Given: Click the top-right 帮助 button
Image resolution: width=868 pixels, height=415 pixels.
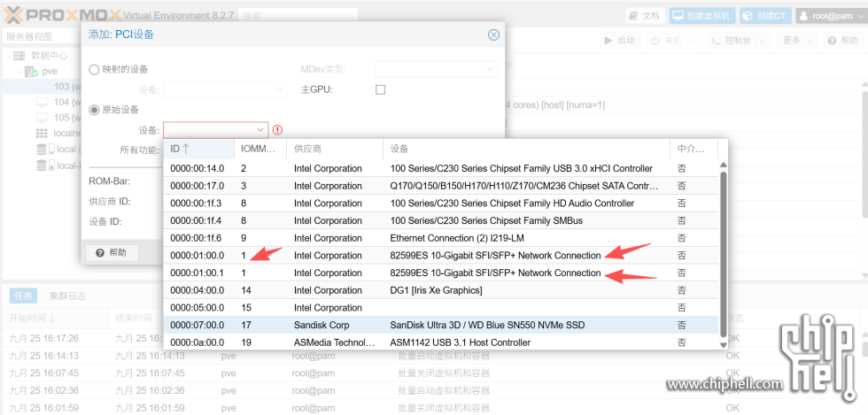Looking at the screenshot, I should [x=843, y=41].
